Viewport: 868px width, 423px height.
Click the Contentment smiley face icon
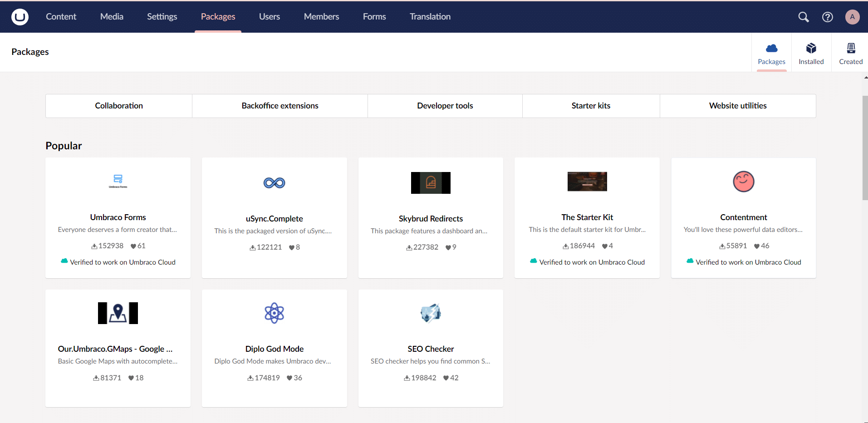click(x=744, y=182)
